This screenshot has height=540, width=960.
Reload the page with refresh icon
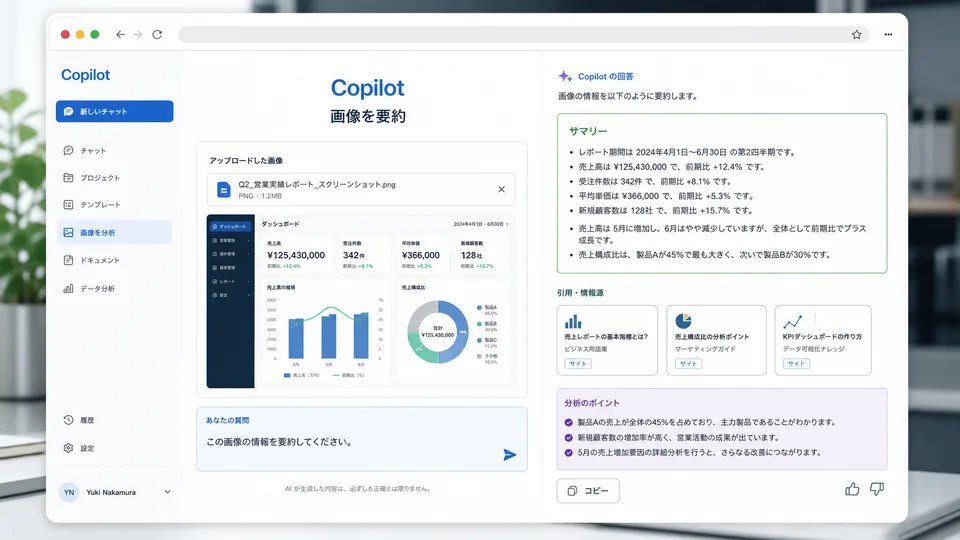pos(157,34)
